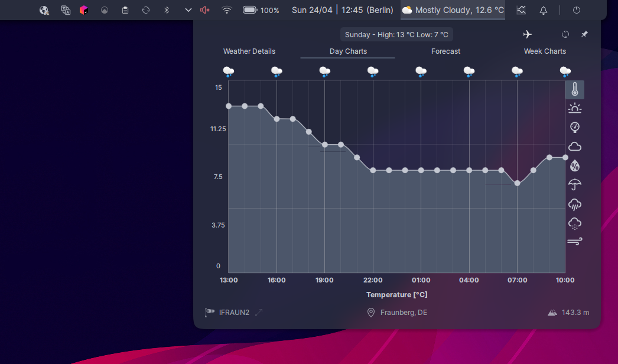Screen dimensions: 618x364
Task: Select the snow cloud chart icon
Action: 575,223
